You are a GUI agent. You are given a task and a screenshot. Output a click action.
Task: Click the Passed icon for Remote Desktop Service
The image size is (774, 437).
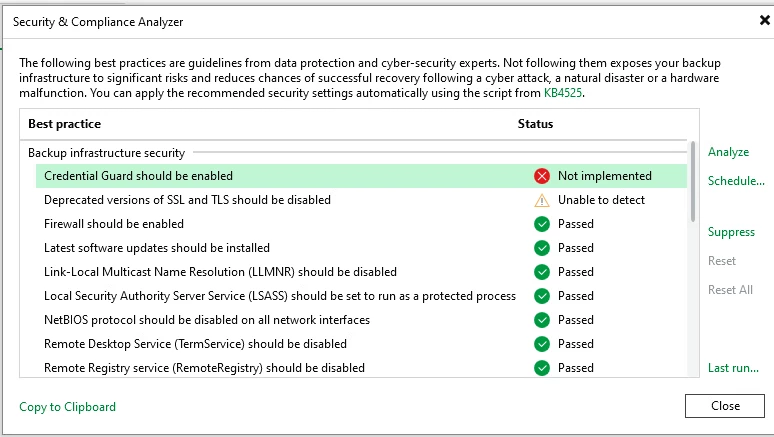[542, 344]
